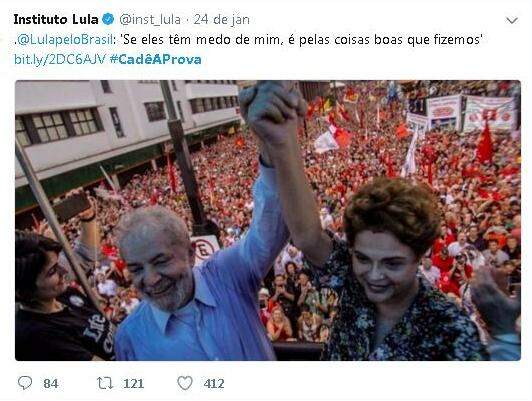This screenshot has width=532, height=401.
Task: Click the reply speech bubble icon
Action: click(25, 383)
